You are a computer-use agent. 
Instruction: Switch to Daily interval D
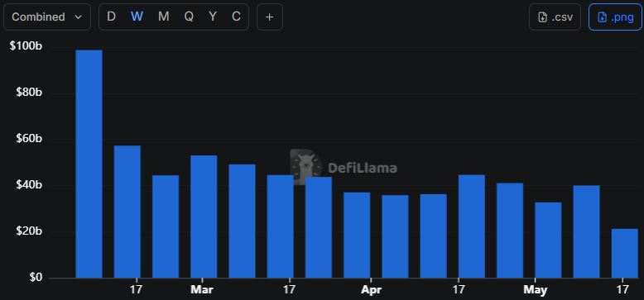pos(111,17)
